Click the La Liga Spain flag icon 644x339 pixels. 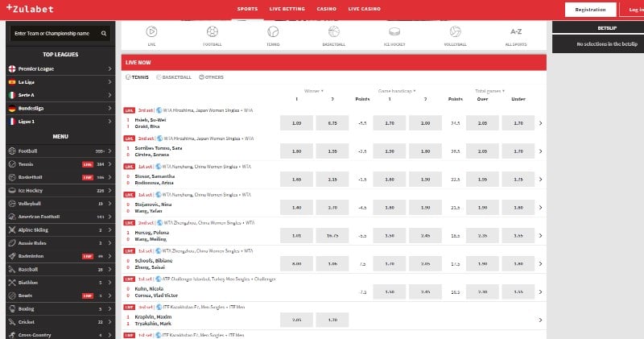tap(12, 82)
